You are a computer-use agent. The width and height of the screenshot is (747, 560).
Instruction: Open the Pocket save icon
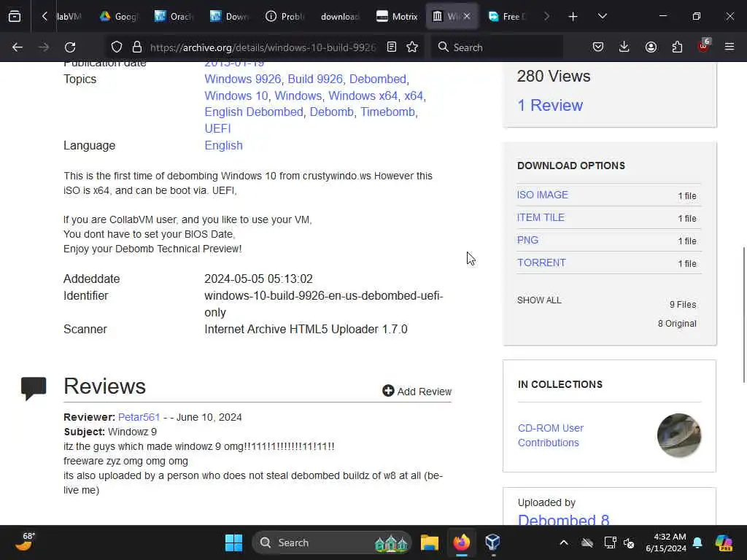point(598,47)
